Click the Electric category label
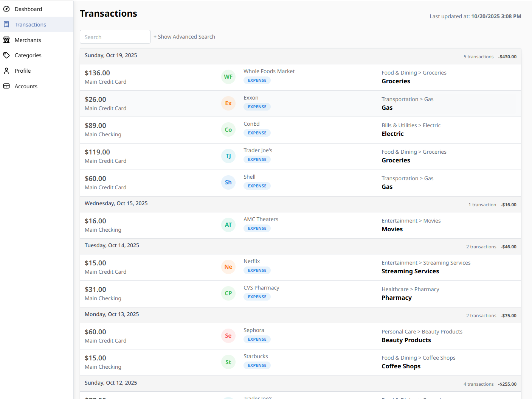 pos(392,134)
